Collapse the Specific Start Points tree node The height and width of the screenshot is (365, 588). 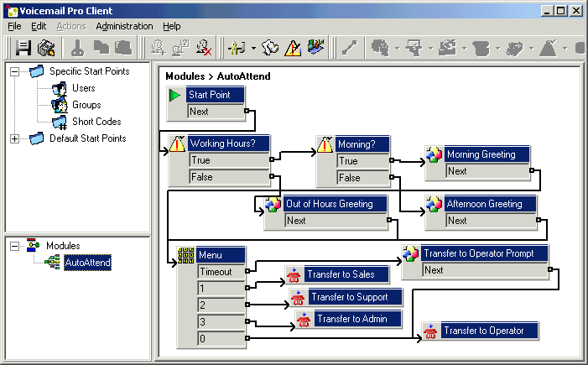14,71
